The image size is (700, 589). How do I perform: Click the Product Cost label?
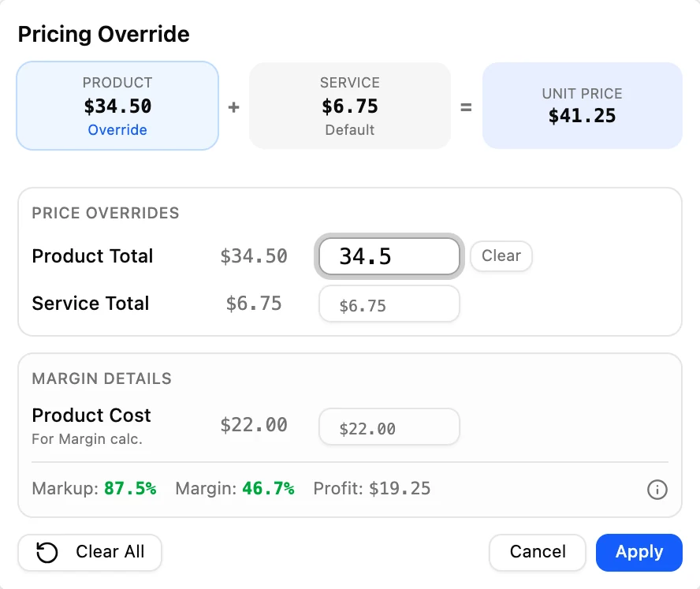point(91,416)
